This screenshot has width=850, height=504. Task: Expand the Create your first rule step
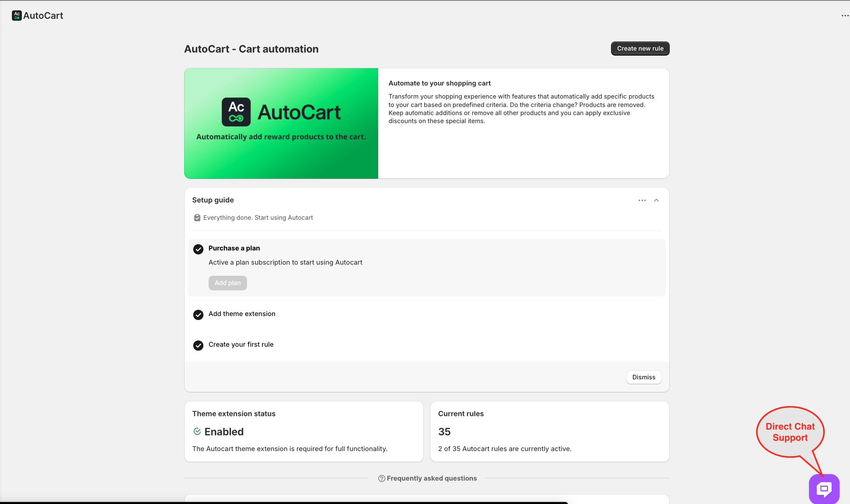tap(241, 344)
